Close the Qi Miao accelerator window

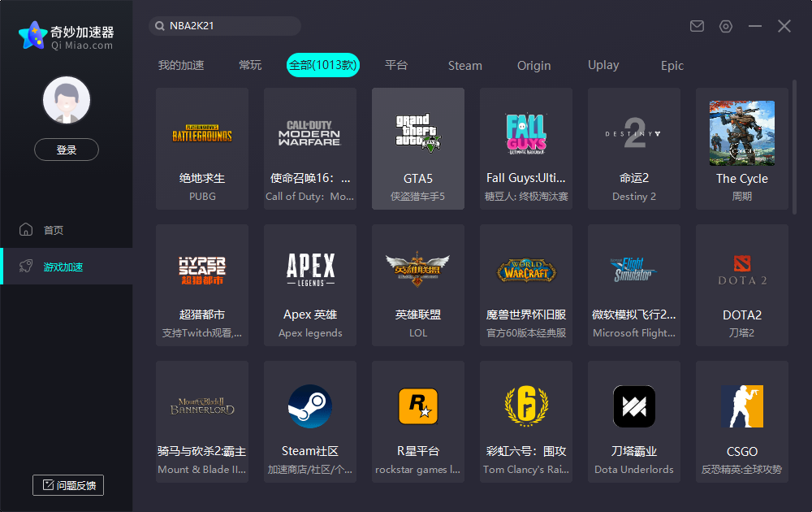(x=784, y=26)
